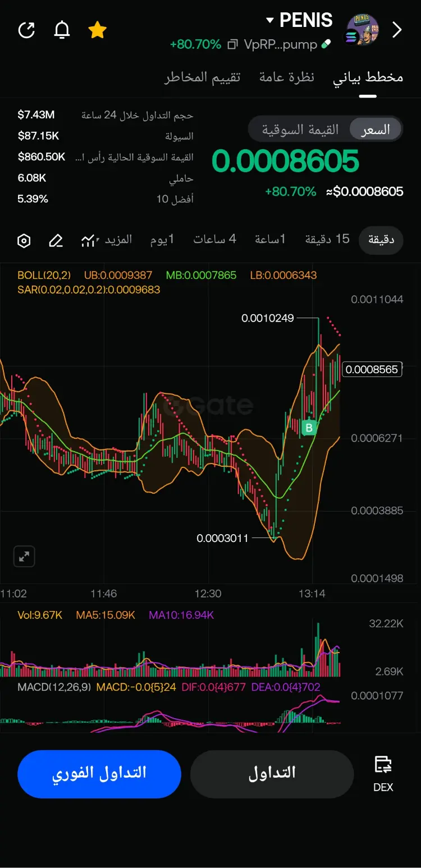The width and height of the screenshot is (421, 868).
Task: Tap the 0.0003011 low price marker
Action: (x=222, y=538)
